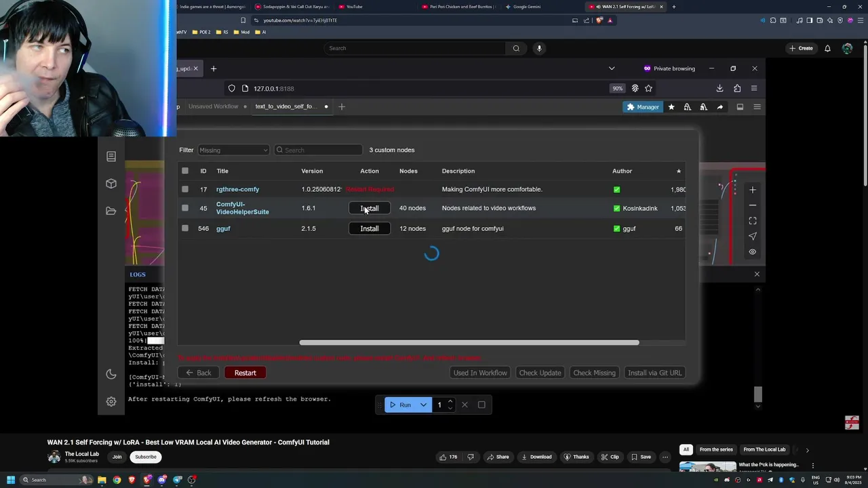Screen dimensions: 868x488
Task: Click the custom nodes Search field
Action: 319,150
